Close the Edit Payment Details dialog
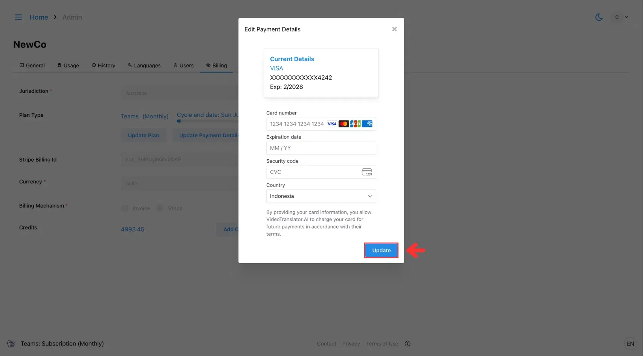644x356 pixels. (x=394, y=29)
